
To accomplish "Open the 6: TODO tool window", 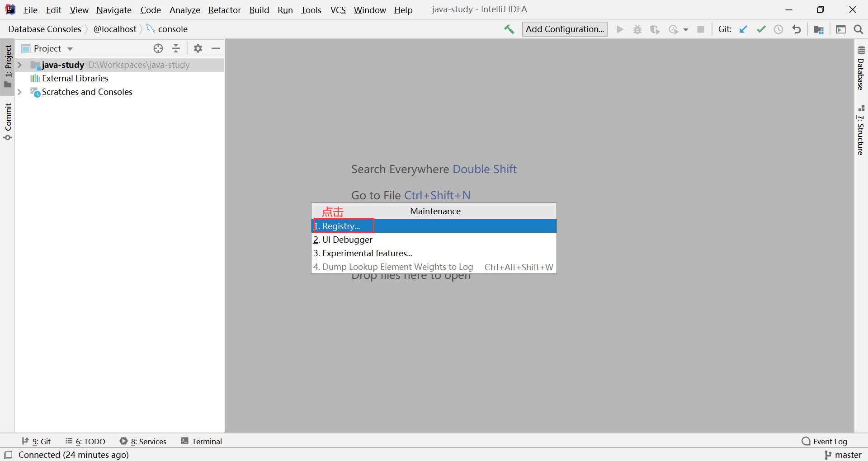I will click(x=85, y=441).
